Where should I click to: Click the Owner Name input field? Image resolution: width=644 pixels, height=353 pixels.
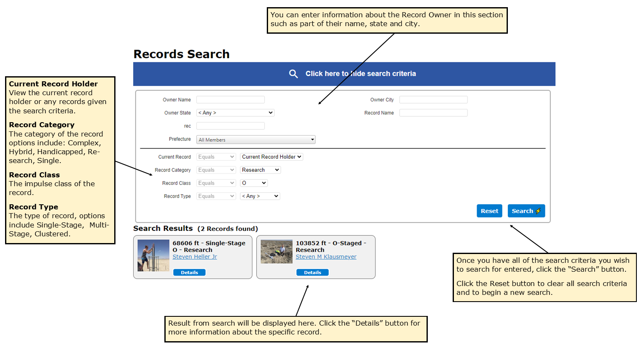(x=230, y=99)
